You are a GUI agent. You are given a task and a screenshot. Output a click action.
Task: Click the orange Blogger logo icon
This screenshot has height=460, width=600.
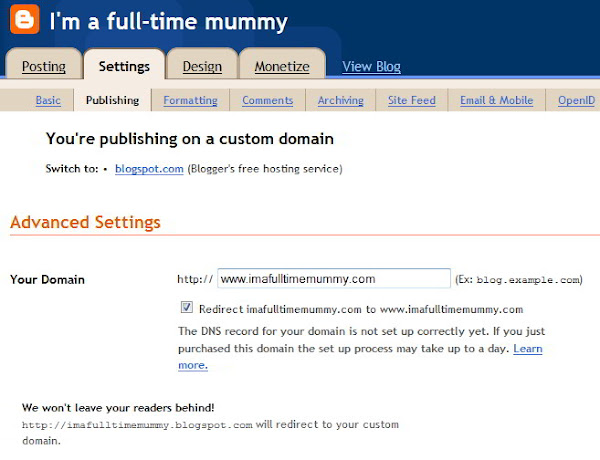[x=24, y=19]
